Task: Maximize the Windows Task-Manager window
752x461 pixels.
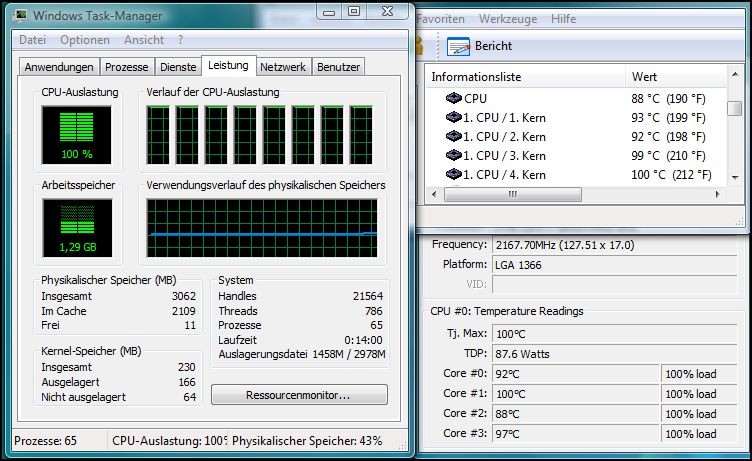Action: pyautogui.click(x=354, y=12)
